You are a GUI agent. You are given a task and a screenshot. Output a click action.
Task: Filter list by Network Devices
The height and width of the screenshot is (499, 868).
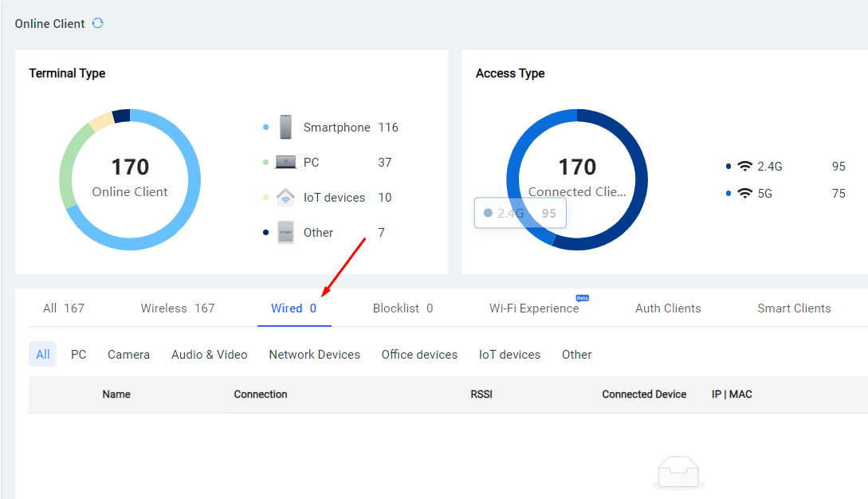[x=314, y=355]
